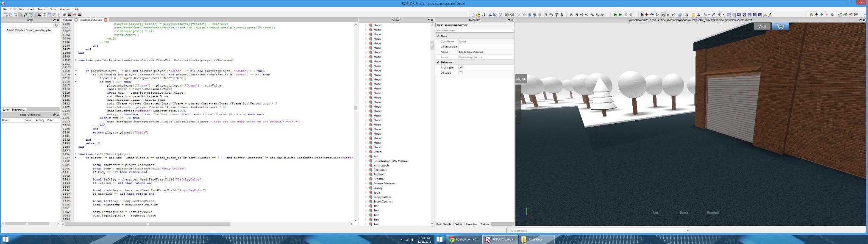Click refresh icon in Game panel
This screenshot has height=244, width=868.
coord(56,25)
